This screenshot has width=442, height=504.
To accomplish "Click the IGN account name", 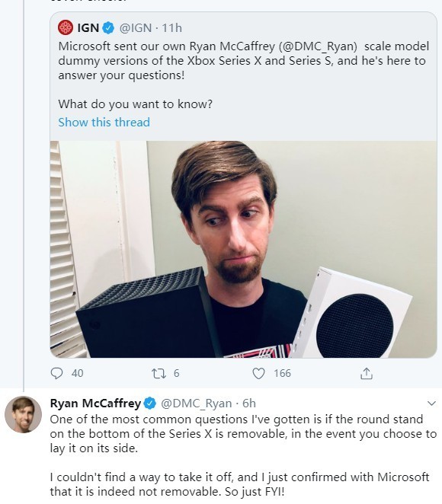I will point(88,28).
